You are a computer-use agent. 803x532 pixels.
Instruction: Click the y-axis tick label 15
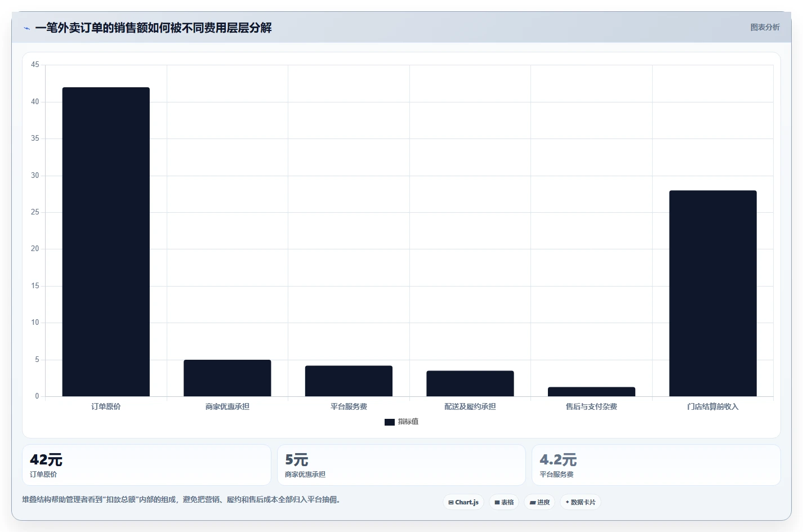click(x=35, y=286)
